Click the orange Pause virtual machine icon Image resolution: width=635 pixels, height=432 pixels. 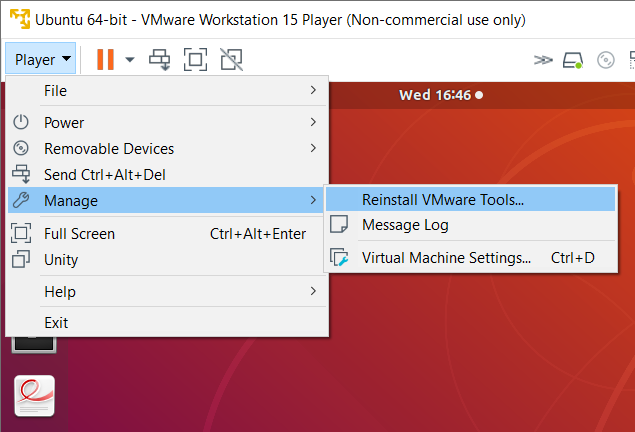pyautogui.click(x=105, y=60)
